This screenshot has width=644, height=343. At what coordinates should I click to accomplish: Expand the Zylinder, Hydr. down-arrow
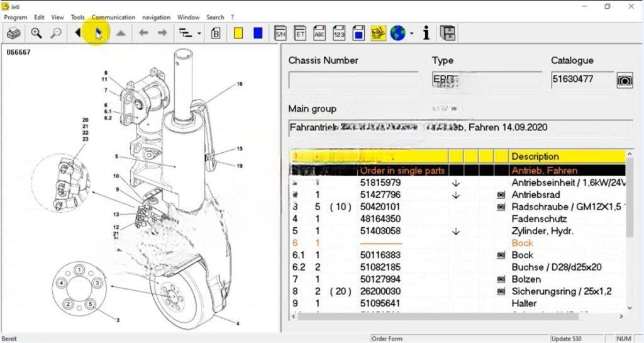tap(456, 232)
